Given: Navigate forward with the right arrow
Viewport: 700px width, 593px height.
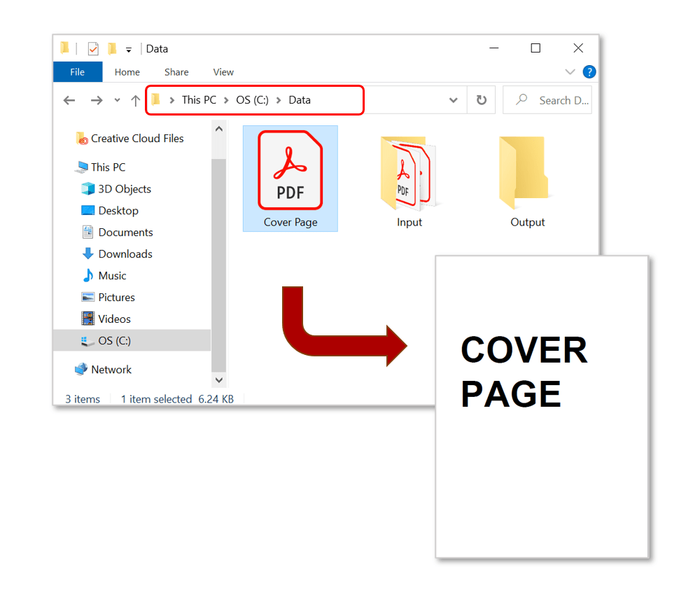Looking at the screenshot, I should [x=97, y=101].
